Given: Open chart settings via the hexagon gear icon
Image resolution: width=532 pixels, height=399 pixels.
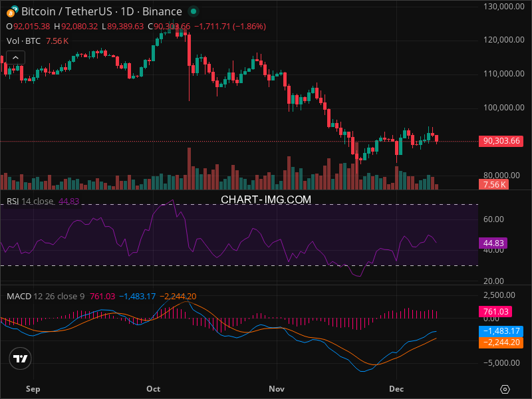Looking at the screenshot, I should [505, 388].
